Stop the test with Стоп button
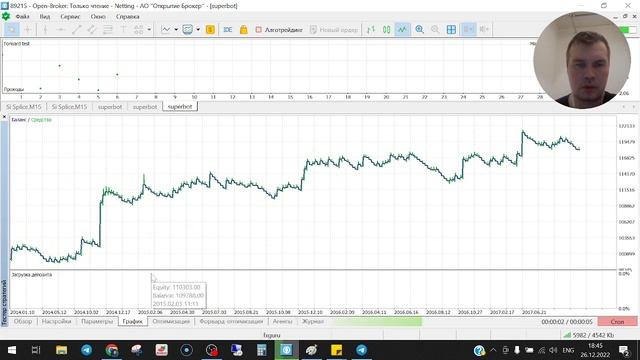 pos(617,322)
